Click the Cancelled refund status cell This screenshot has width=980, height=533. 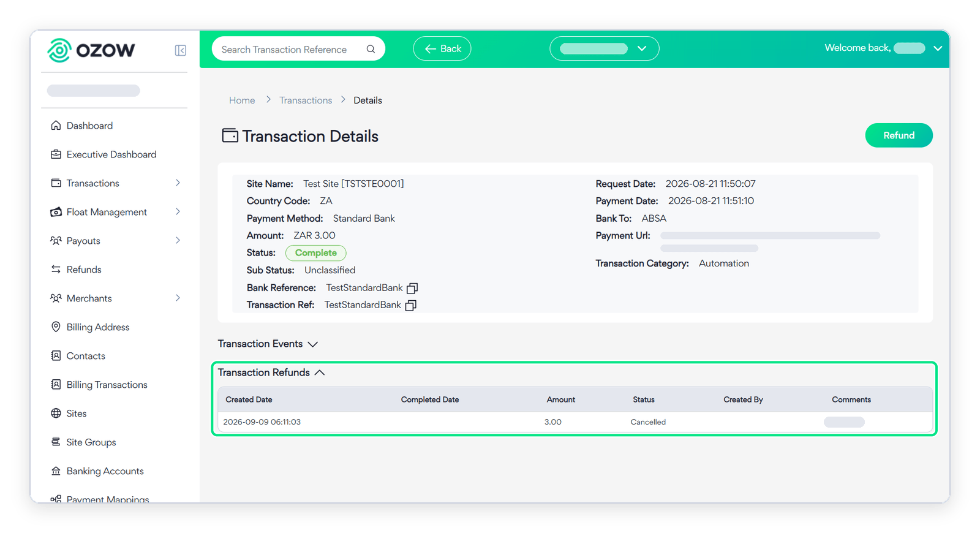(x=648, y=422)
